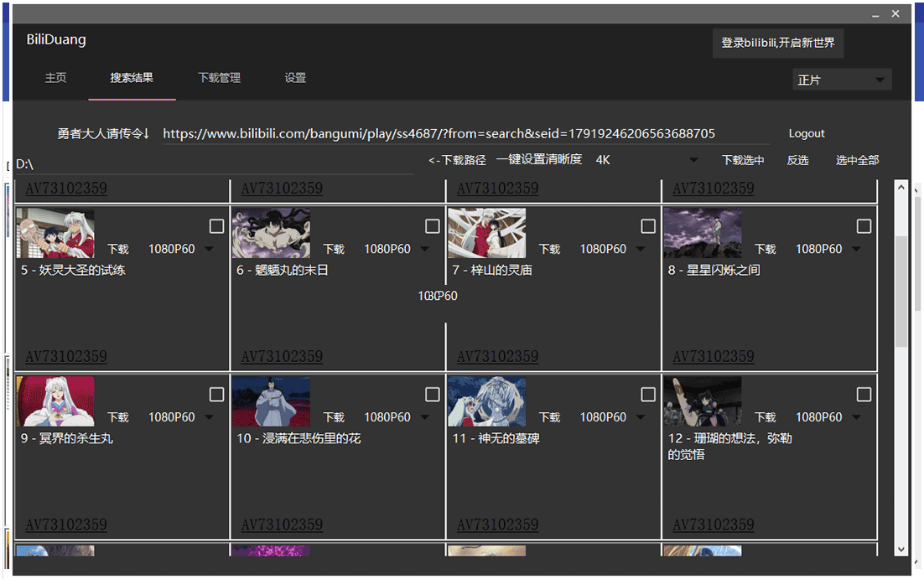Tick the checkbox for episode 7 梓山的灵庙

[648, 226]
